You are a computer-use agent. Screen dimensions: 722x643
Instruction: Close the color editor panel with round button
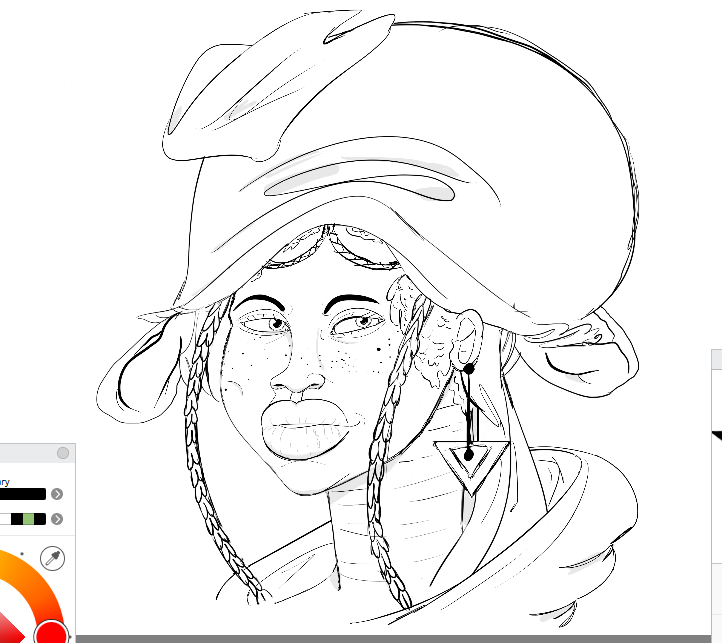(x=63, y=453)
